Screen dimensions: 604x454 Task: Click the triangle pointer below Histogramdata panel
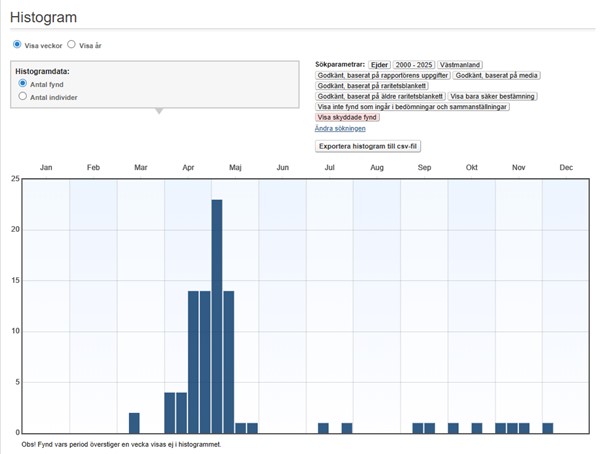tap(157, 111)
